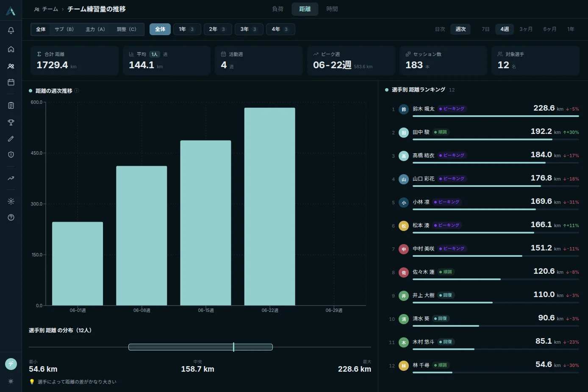Open the trend chart icon in sidebar
588x392 pixels.
click(11, 178)
